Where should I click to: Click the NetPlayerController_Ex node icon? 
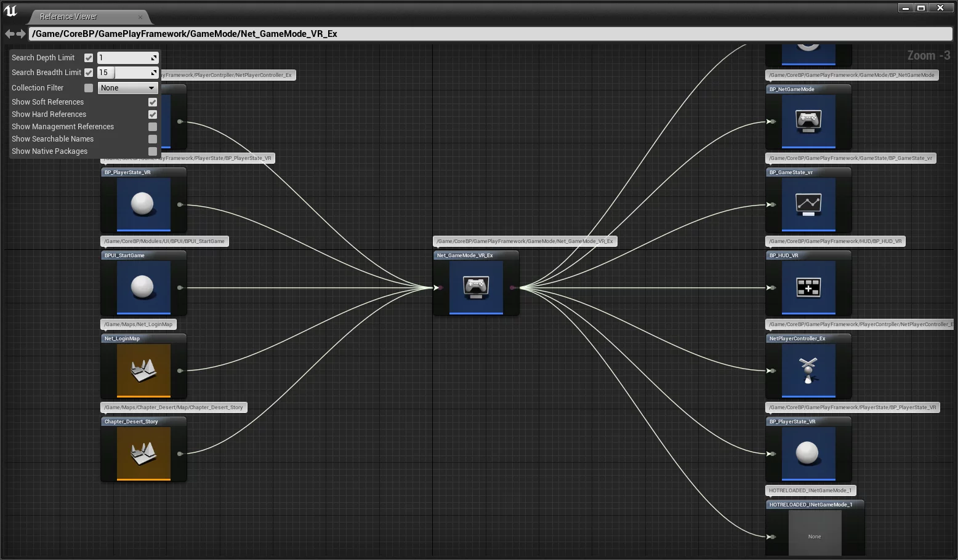point(808,370)
